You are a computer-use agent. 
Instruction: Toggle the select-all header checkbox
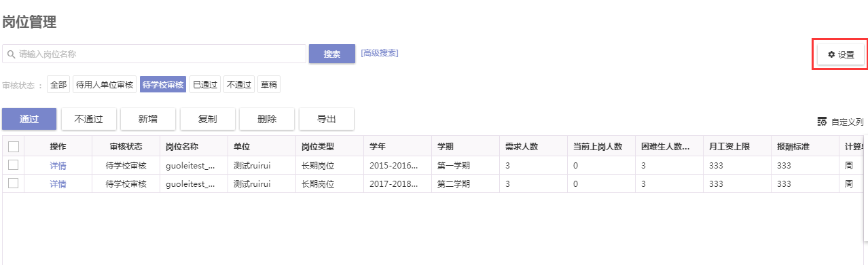click(x=13, y=146)
